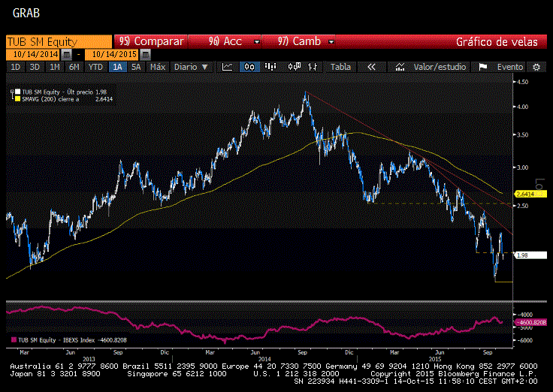Switch to Tabla view
The height and width of the screenshot is (392, 553).
[x=340, y=67]
